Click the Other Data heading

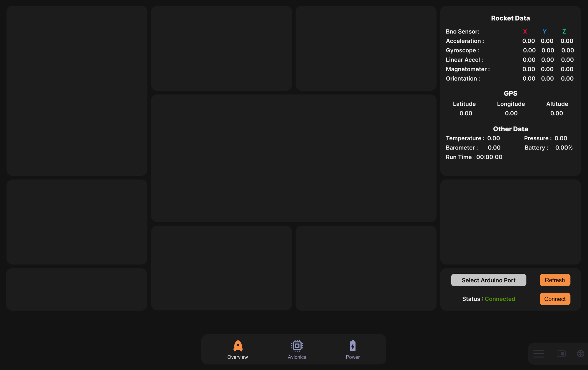tap(510, 129)
